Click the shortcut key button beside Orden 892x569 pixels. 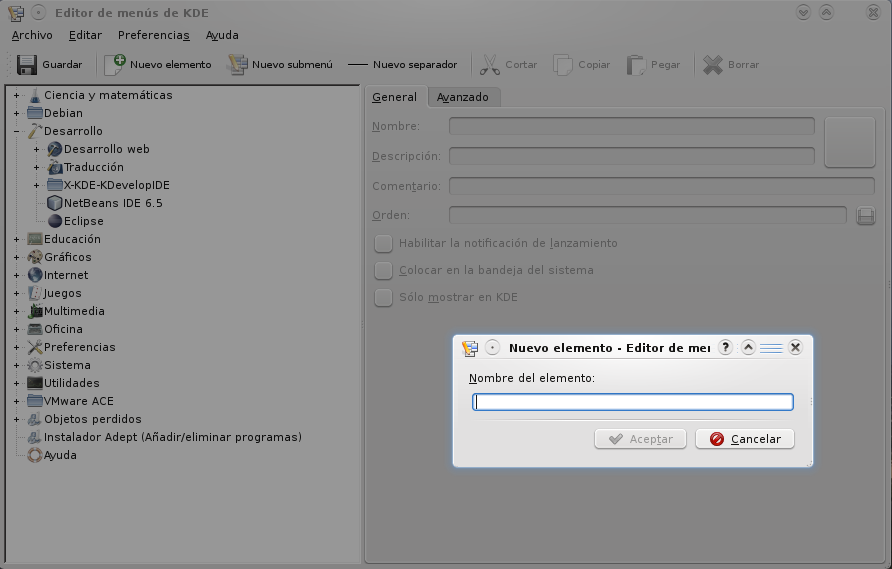pyautogui.click(x=865, y=216)
